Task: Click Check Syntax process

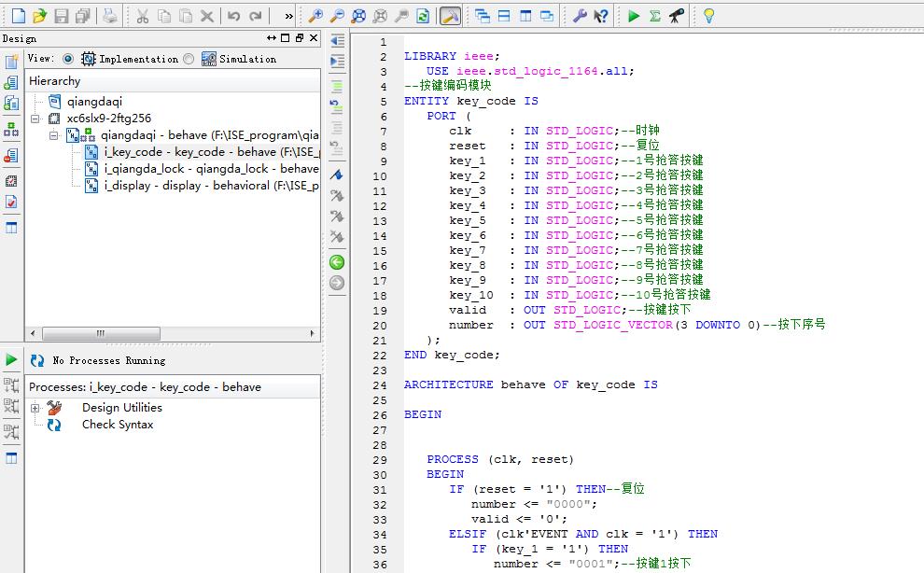Action: [x=118, y=425]
